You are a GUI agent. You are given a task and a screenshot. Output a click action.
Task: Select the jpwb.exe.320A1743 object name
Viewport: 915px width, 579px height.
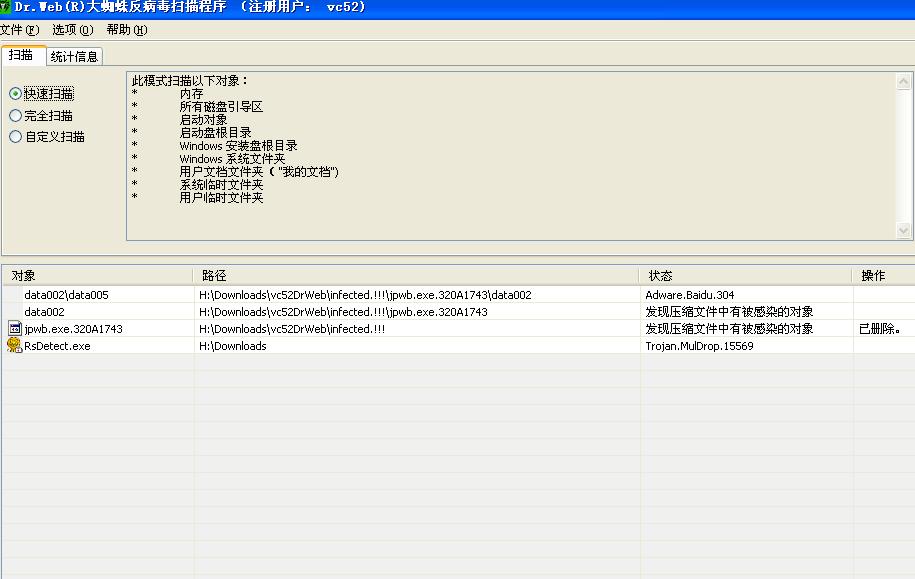(x=74, y=329)
